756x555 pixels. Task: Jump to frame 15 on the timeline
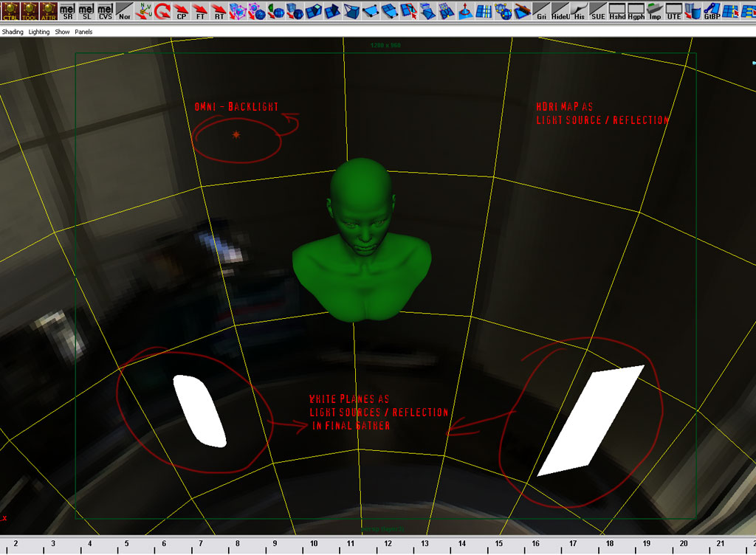pyautogui.click(x=499, y=543)
